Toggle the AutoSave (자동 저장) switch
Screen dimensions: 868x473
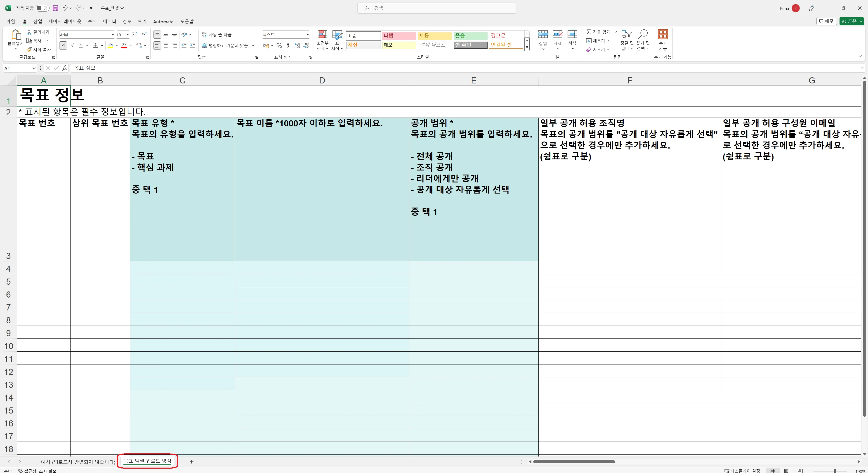click(42, 8)
